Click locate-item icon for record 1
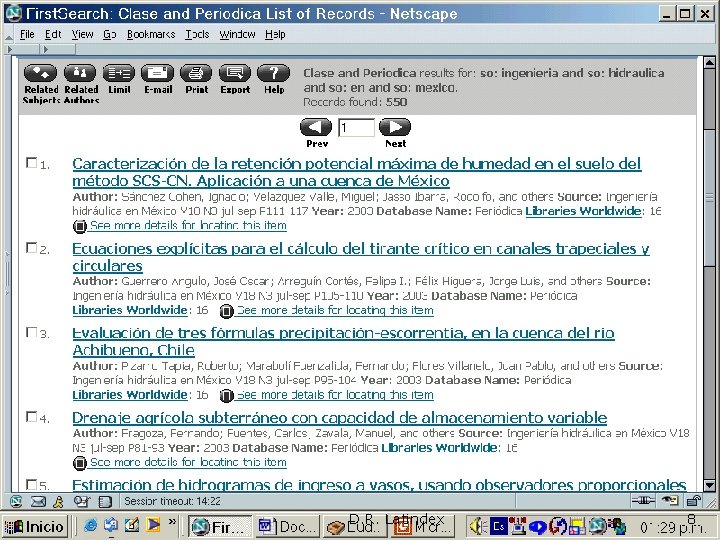720x540 pixels. (79, 226)
